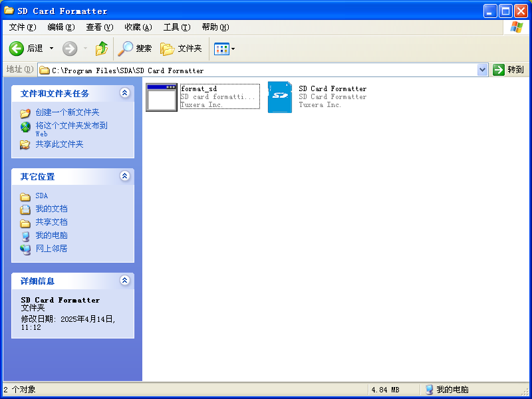Minimize the SD Card Formatter window
The image size is (532, 399).
(490, 11)
